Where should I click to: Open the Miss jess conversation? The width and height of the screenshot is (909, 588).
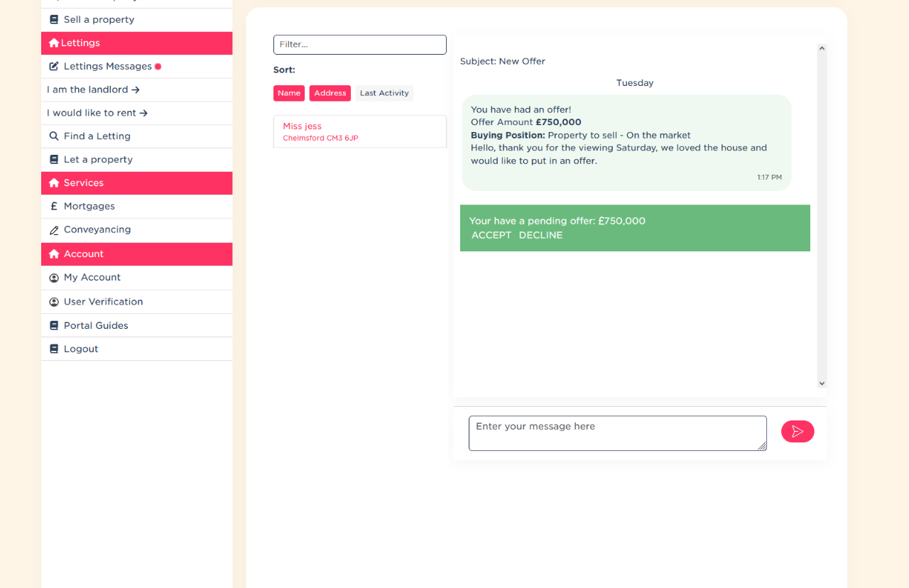[x=359, y=131]
